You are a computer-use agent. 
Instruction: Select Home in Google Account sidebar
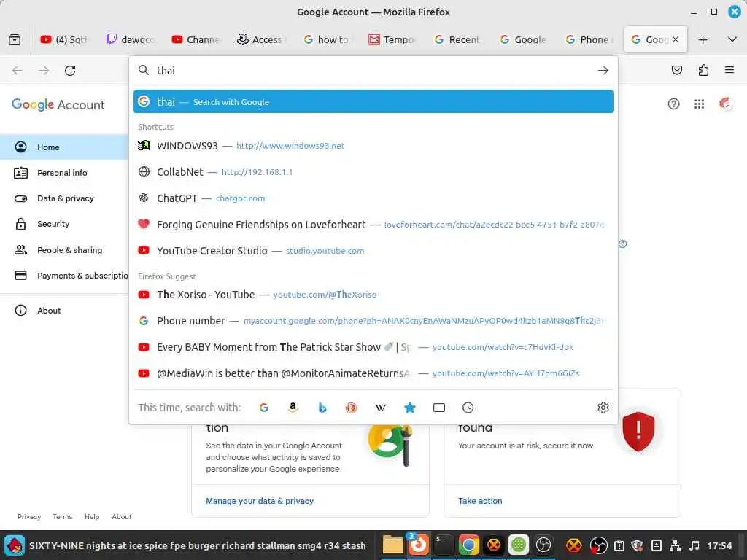pos(64,147)
